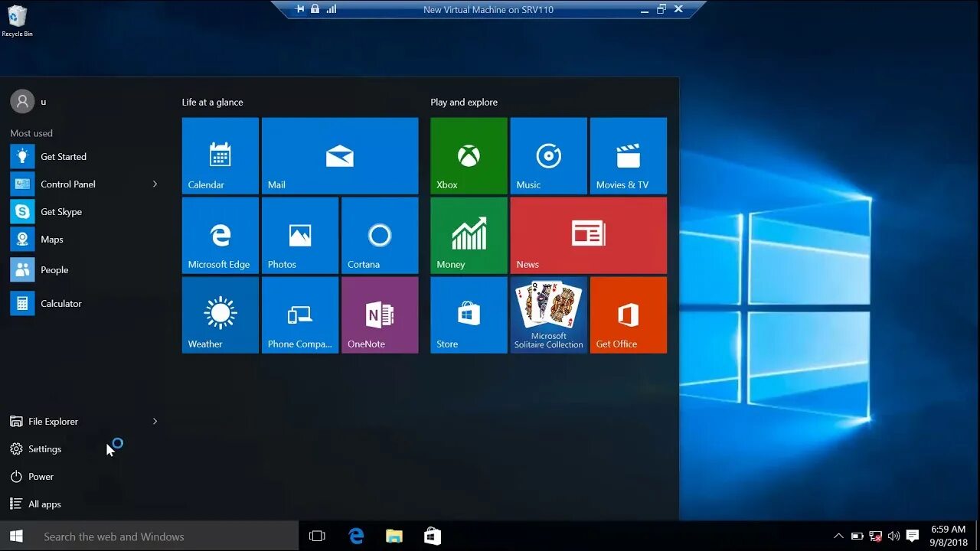Click the "Most used" heading text
The height and width of the screenshot is (551, 980).
(31, 133)
